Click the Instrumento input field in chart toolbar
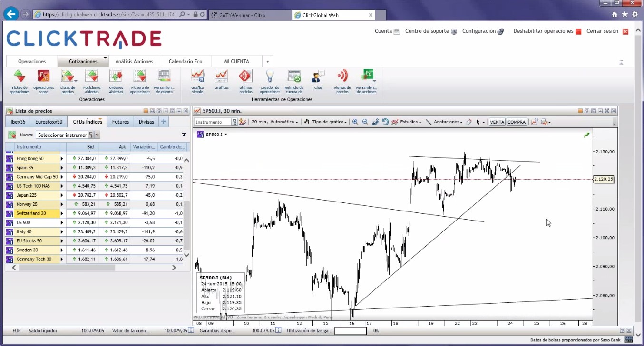Image resolution: width=644 pixels, height=346 pixels. point(213,122)
